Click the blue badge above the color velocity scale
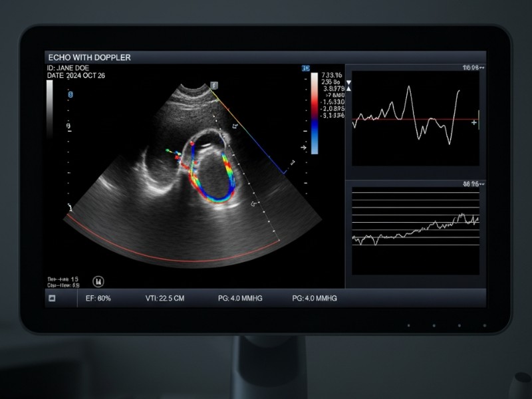This screenshot has width=532, height=399. [307, 68]
